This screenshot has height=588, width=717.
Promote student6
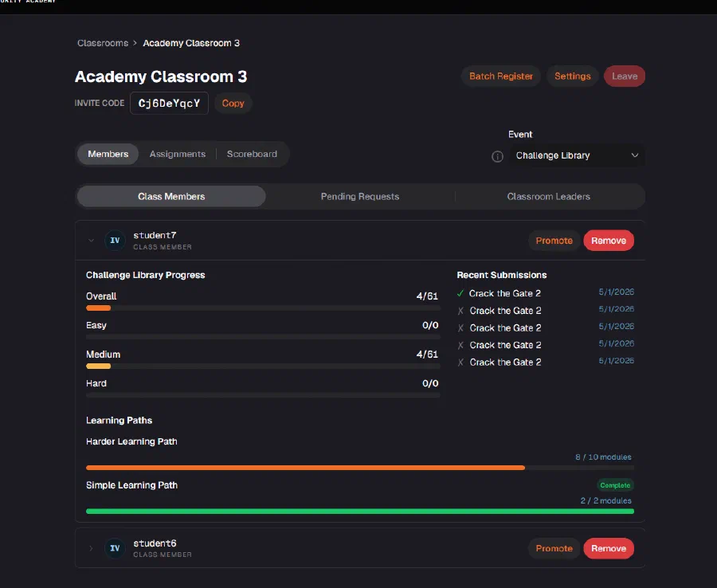tap(554, 548)
